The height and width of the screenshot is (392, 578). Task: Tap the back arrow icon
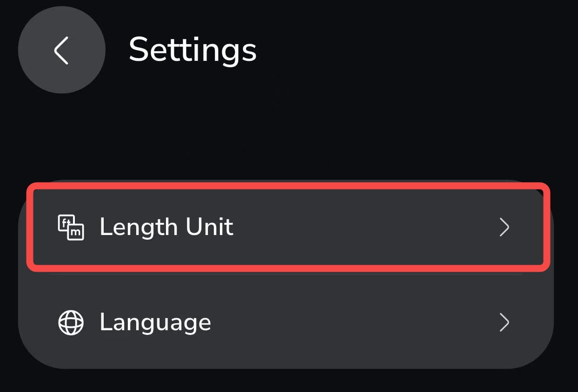61,50
